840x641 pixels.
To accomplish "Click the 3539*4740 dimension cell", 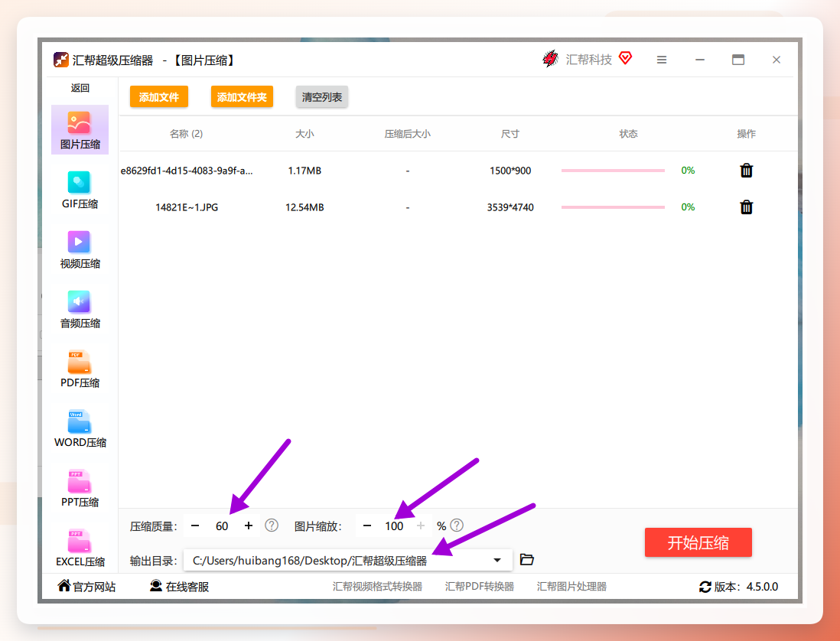I will [510, 207].
